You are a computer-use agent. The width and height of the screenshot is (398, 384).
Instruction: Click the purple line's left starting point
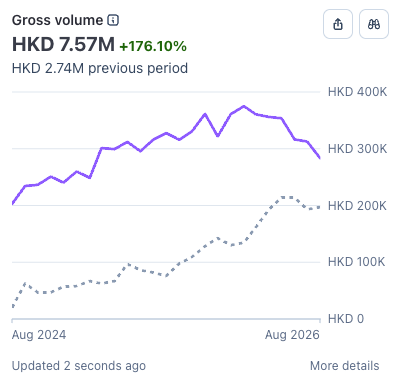point(13,203)
